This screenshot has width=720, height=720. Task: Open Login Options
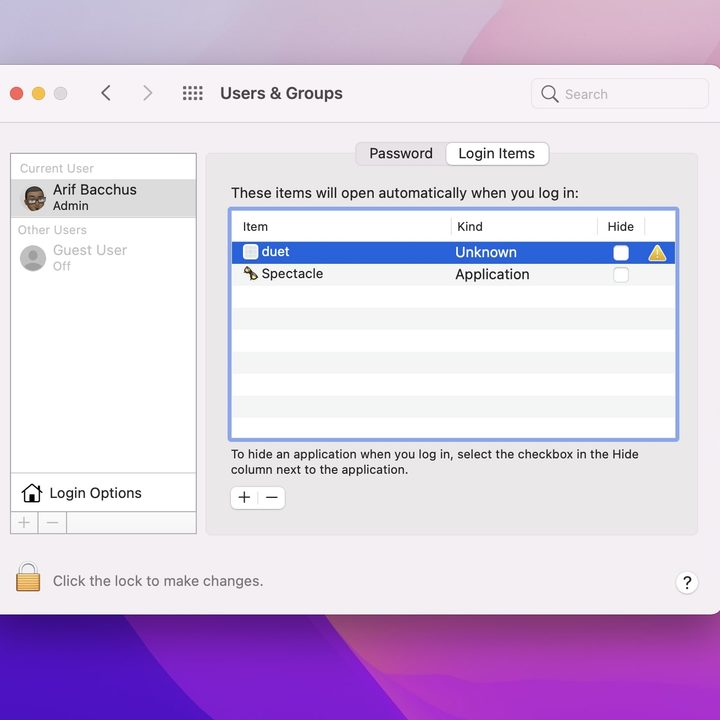[103, 493]
